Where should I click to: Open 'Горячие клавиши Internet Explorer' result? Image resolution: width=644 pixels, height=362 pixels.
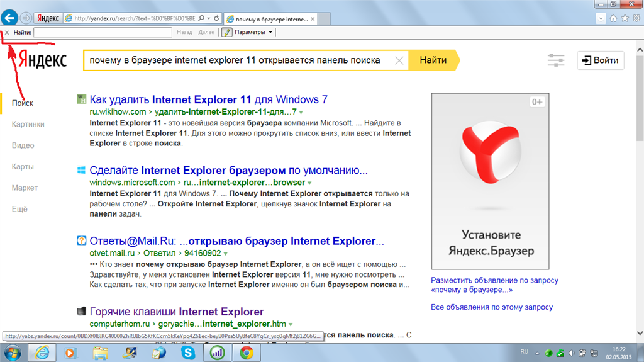pos(177,312)
